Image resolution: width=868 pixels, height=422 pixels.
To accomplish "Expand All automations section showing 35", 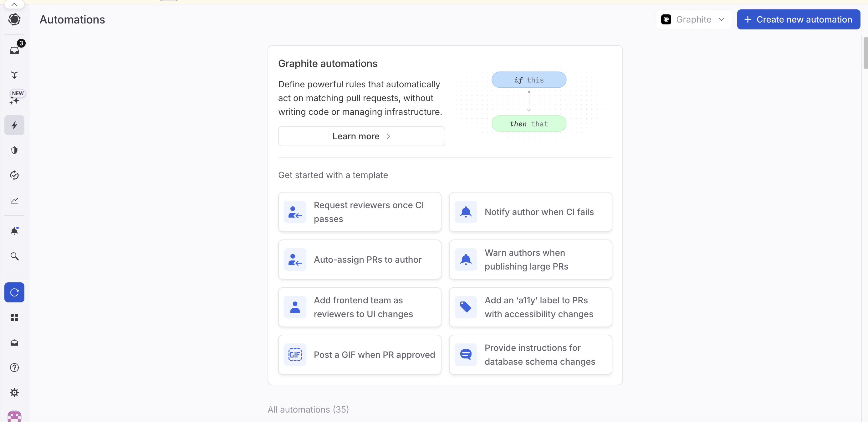I will (308, 409).
